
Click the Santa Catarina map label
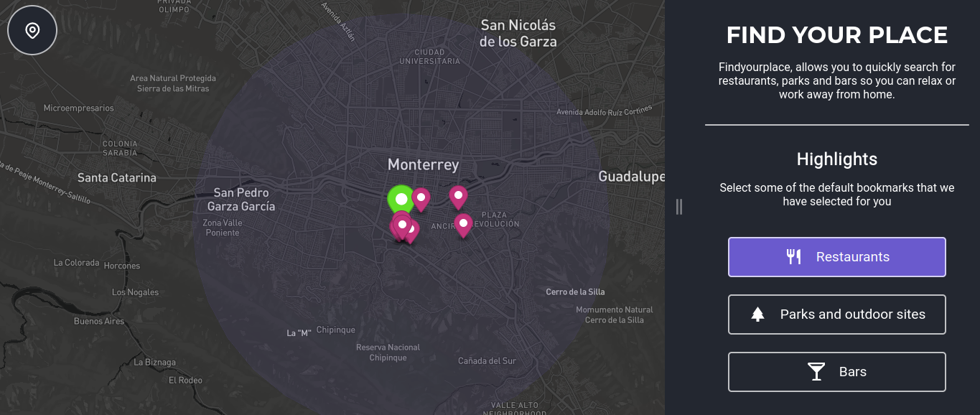click(x=117, y=177)
